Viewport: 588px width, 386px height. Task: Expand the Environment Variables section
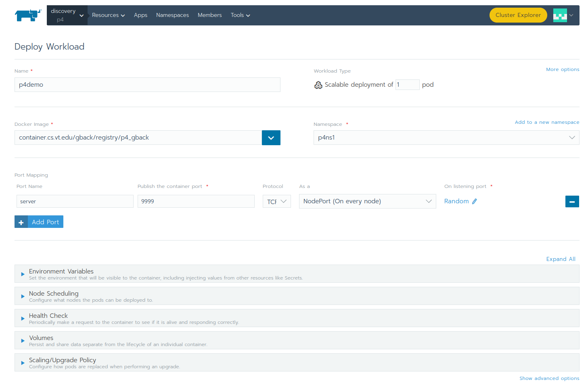pyautogui.click(x=23, y=274)
